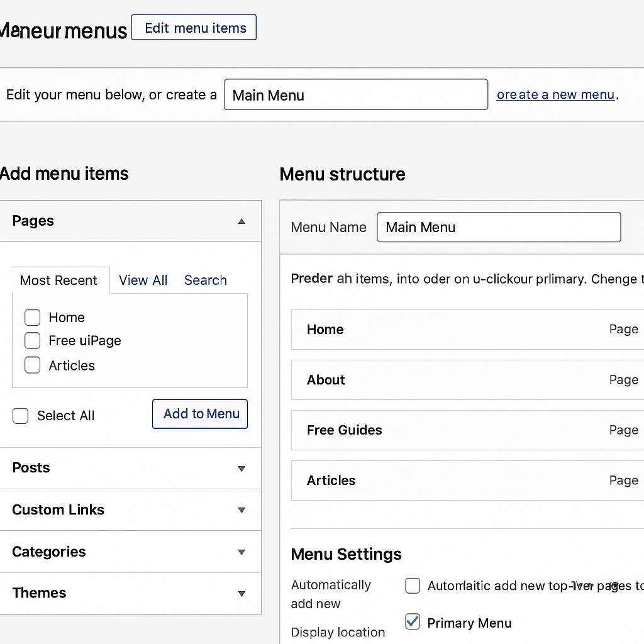Open the Main Menu selector box
The image size is (644, 644).
(355, 95)
